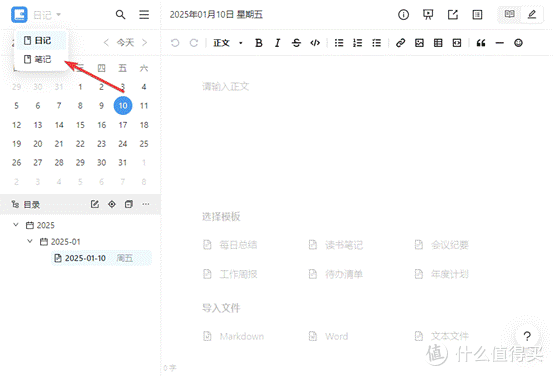Viewport: 553px width, 376px height.
Task: Insert a table
Action: (x=438, y=43)
